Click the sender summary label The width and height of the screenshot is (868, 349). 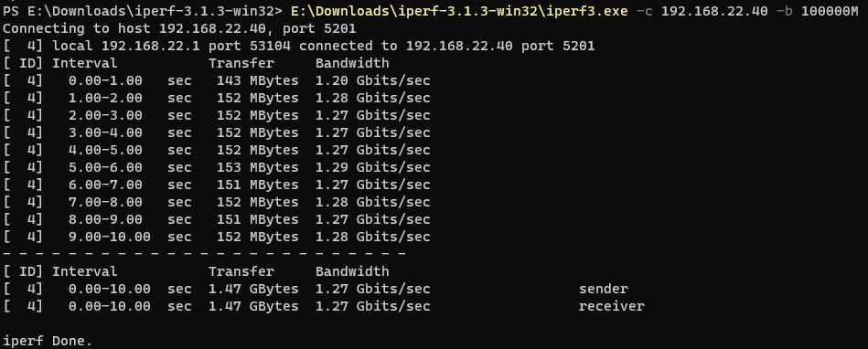click(604, 289)
